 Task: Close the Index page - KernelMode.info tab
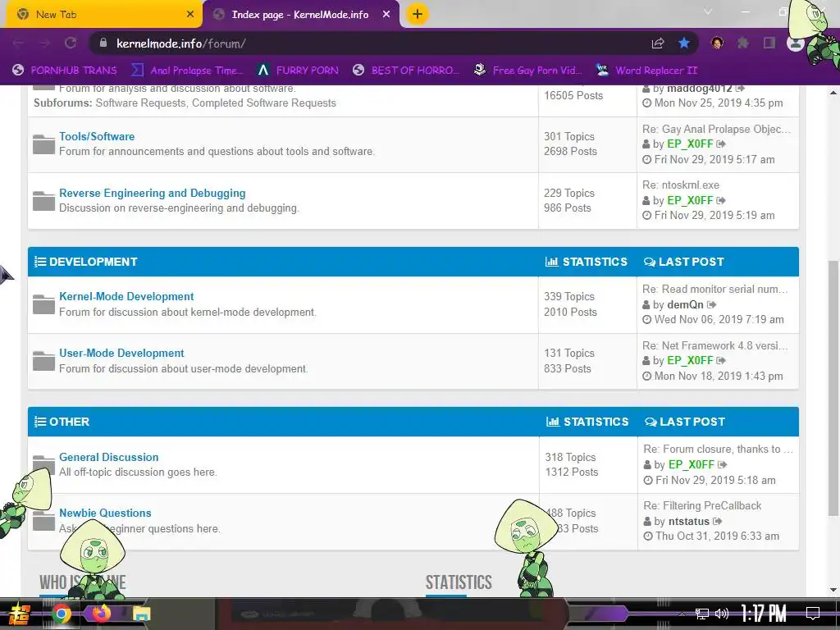pyautogui.click(x=386, y=15)
